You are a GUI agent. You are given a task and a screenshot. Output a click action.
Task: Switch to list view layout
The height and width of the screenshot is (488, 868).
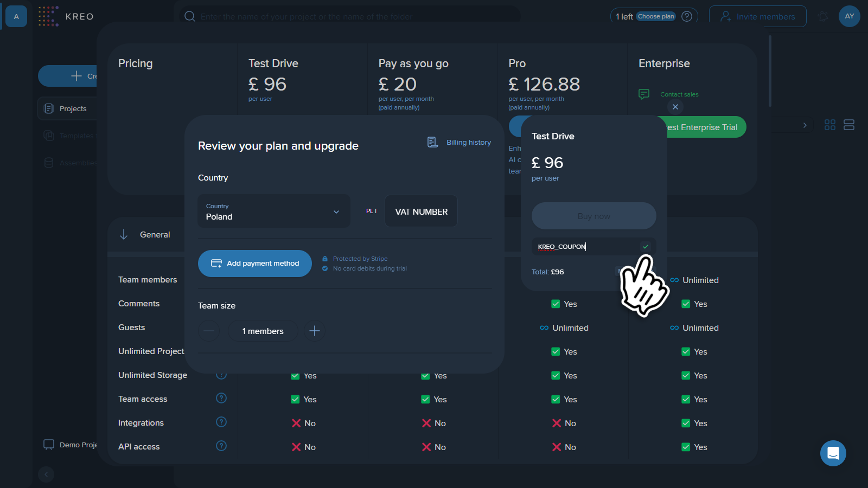(x=849, y=125)
